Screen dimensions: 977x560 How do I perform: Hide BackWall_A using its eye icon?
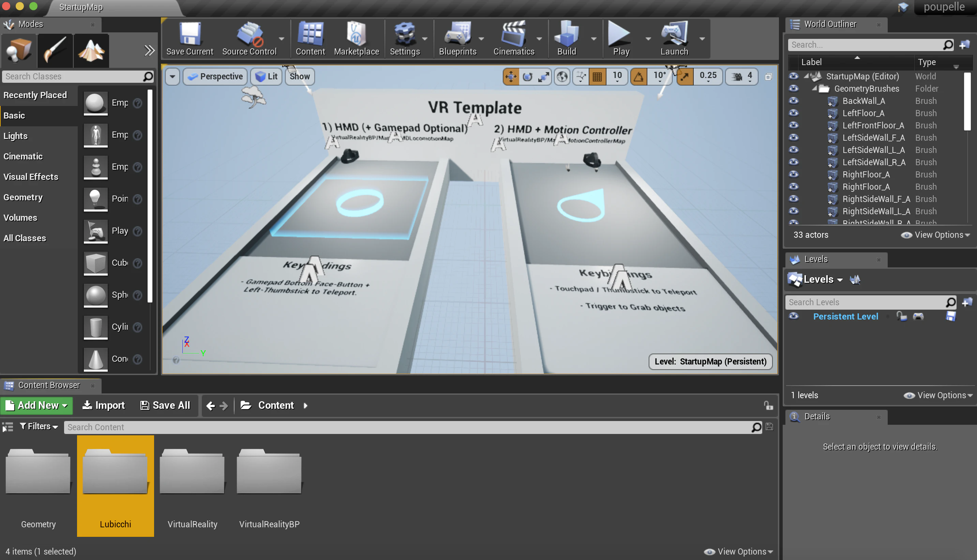(x=794, y=101)
